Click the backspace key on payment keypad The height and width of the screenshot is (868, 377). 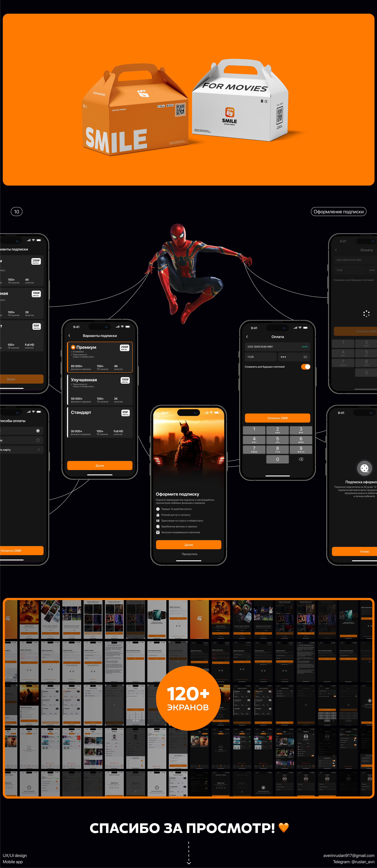pyautogui.click(x=301, y=459)
